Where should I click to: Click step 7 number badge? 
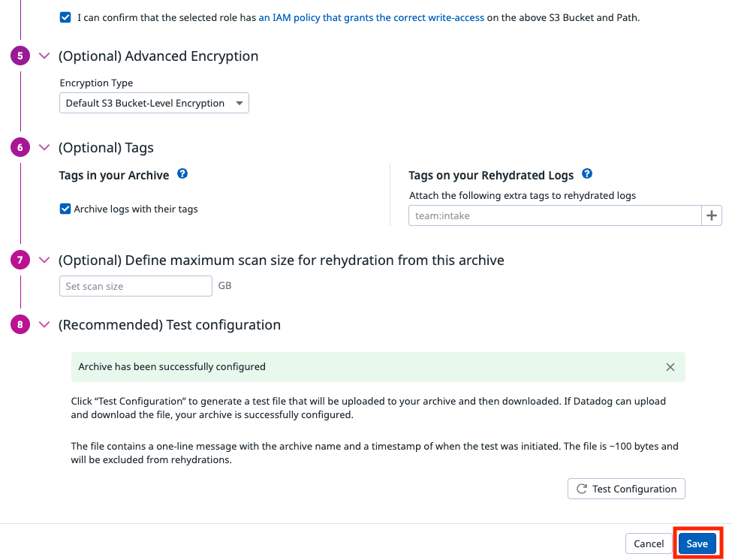tap(20, 260)
